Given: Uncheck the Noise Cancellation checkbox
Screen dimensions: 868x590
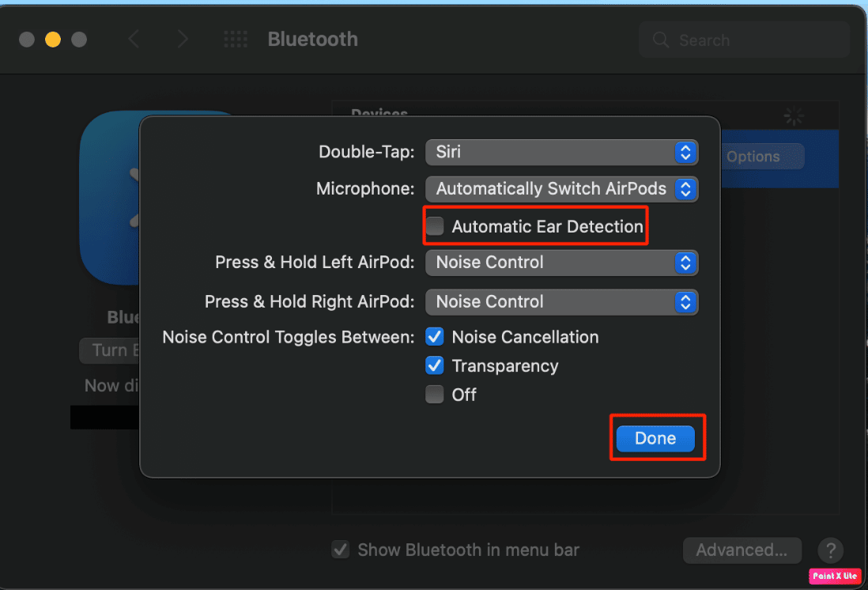Looking at the screenshot, I should [435, 337].
